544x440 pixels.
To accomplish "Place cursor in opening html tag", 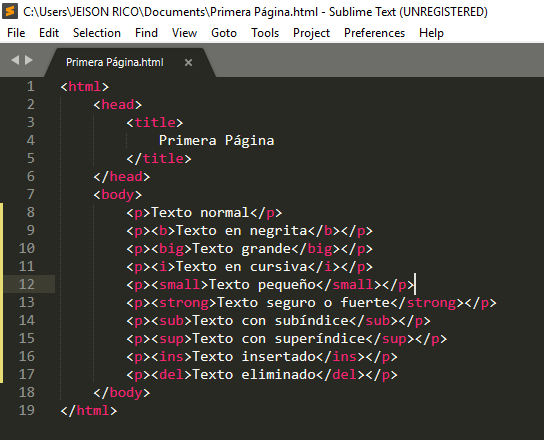I will (85, 86).
